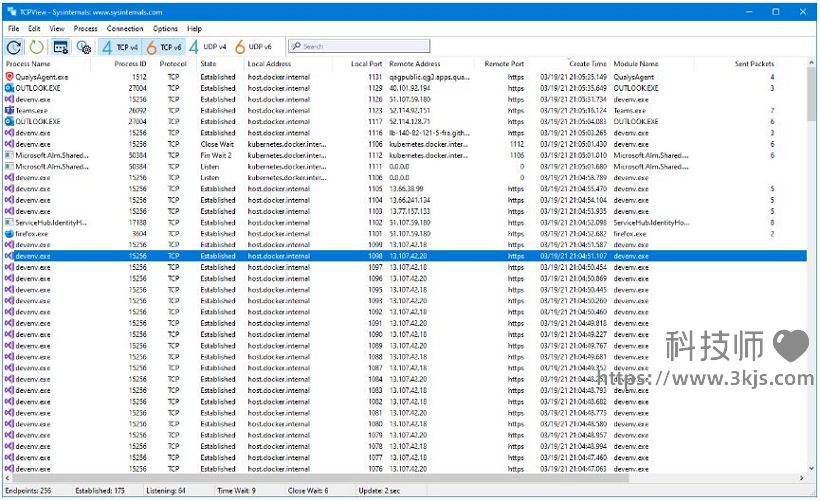Sort by Process ID column header
The height and width of the screenshot is (501, 820).
coord(130,64)
